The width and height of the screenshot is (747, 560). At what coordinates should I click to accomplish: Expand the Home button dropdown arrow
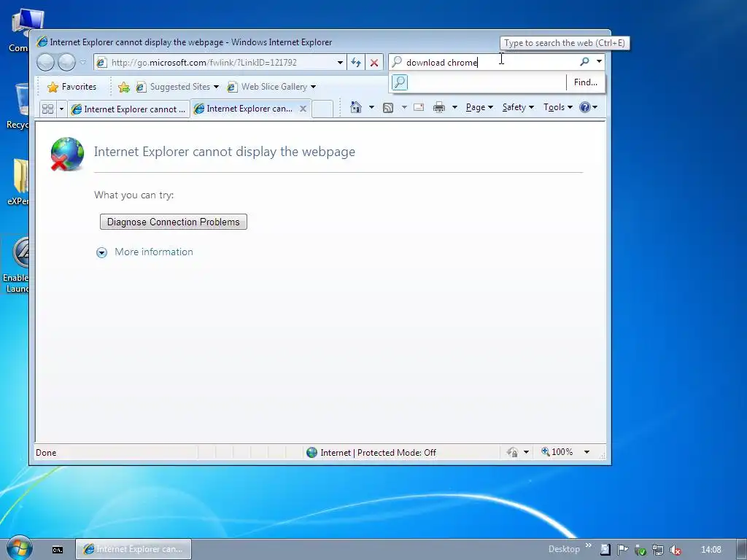(371, 107)
